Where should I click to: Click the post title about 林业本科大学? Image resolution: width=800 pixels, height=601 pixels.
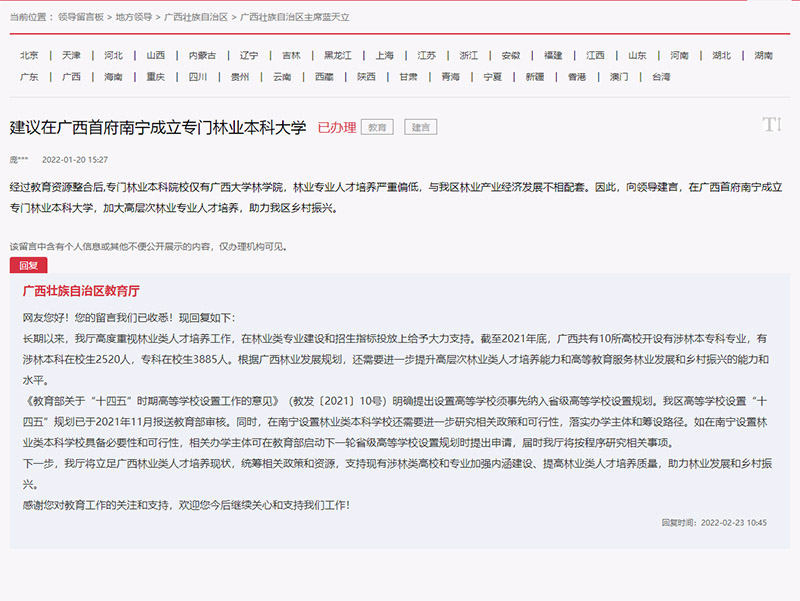coord(158,127)
